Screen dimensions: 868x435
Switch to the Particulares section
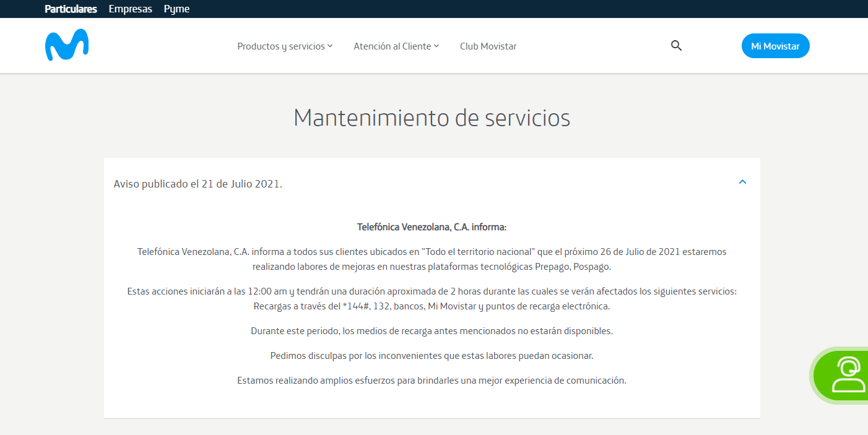coord(71,9)
